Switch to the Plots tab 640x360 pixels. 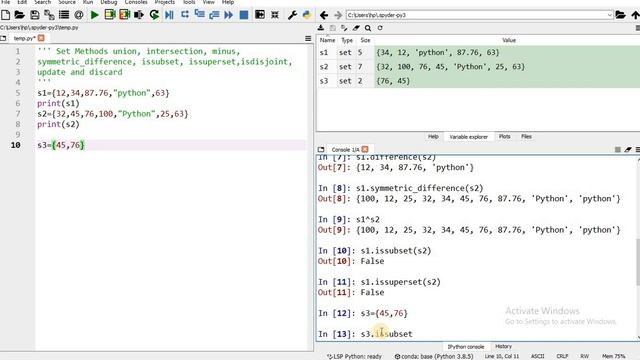pos(504,136)
